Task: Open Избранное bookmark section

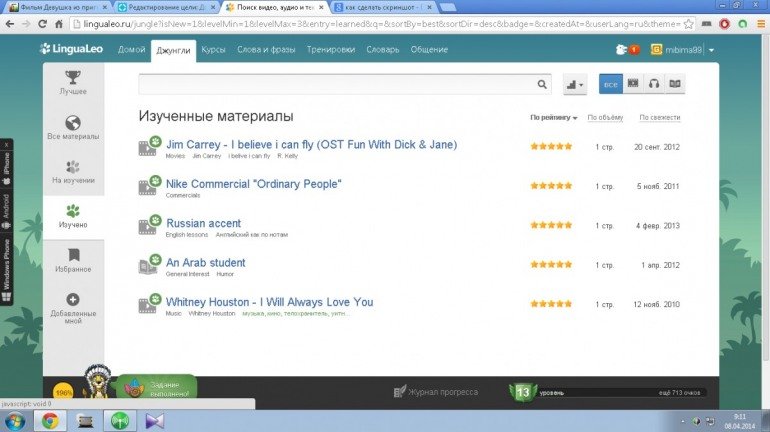Action: [x=72, y=261]
